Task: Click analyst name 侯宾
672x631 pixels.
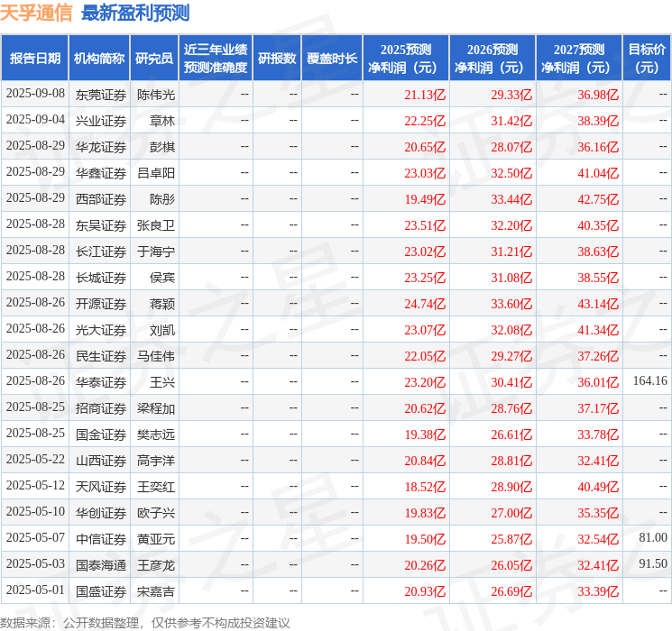Action: coord(162,278)
